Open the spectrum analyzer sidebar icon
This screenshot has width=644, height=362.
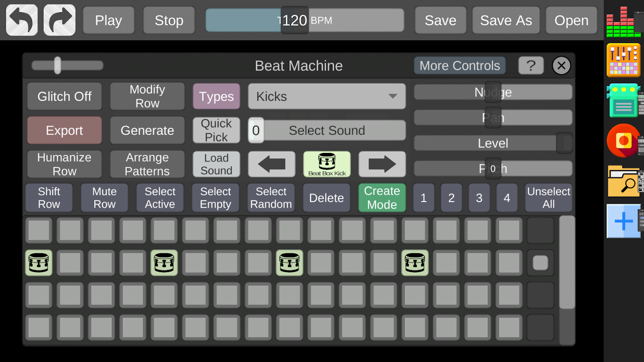pos(624,22)
